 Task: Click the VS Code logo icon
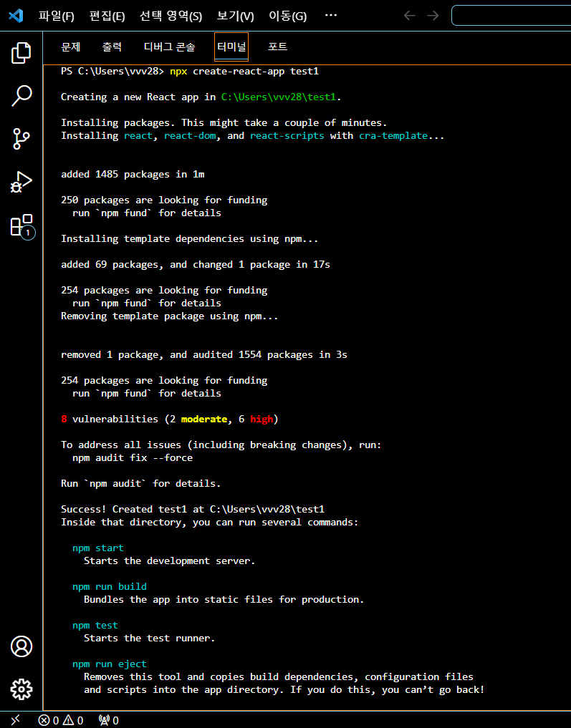click(16, 15)
